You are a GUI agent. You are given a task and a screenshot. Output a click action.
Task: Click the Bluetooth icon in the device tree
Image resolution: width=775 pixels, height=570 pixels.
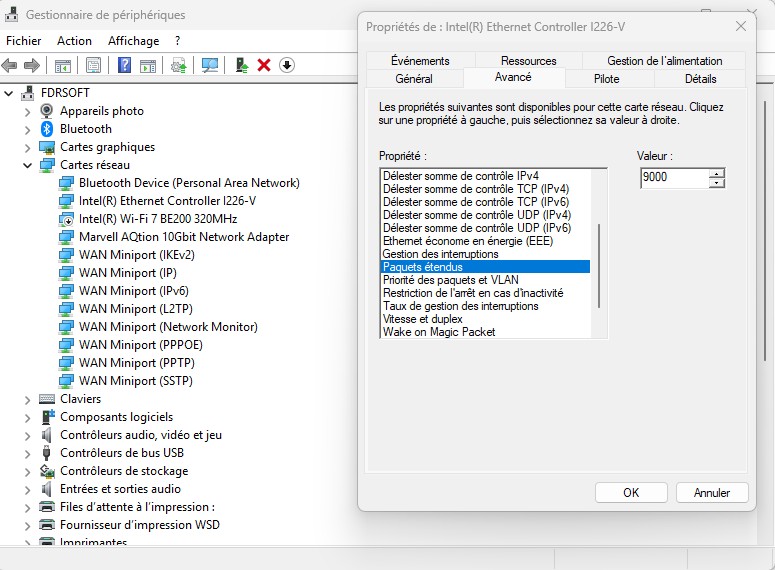(x=47, y=129)
